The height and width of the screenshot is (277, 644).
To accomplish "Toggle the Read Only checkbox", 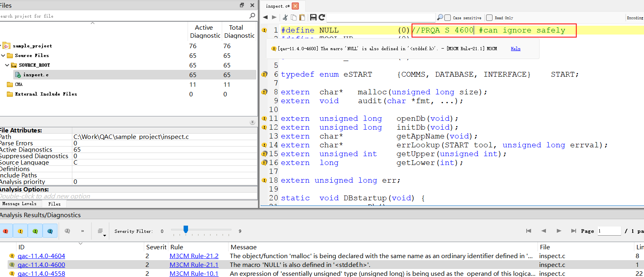I will click(x=489, y=18).
